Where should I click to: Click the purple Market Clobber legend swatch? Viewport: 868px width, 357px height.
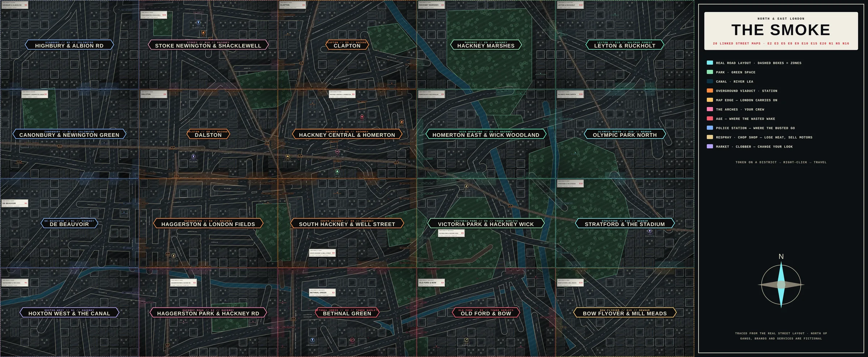(x=710, y=146)
